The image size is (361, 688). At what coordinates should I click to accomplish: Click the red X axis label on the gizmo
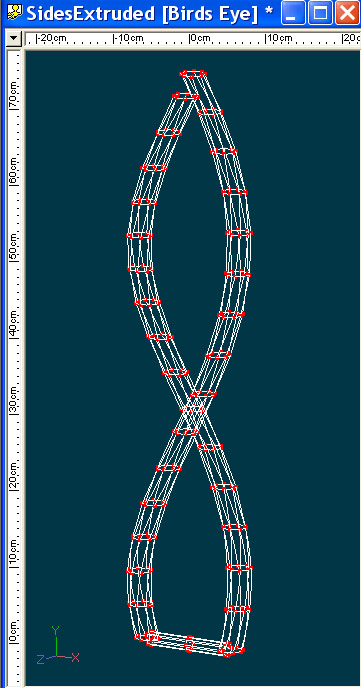tap(75, 658)
